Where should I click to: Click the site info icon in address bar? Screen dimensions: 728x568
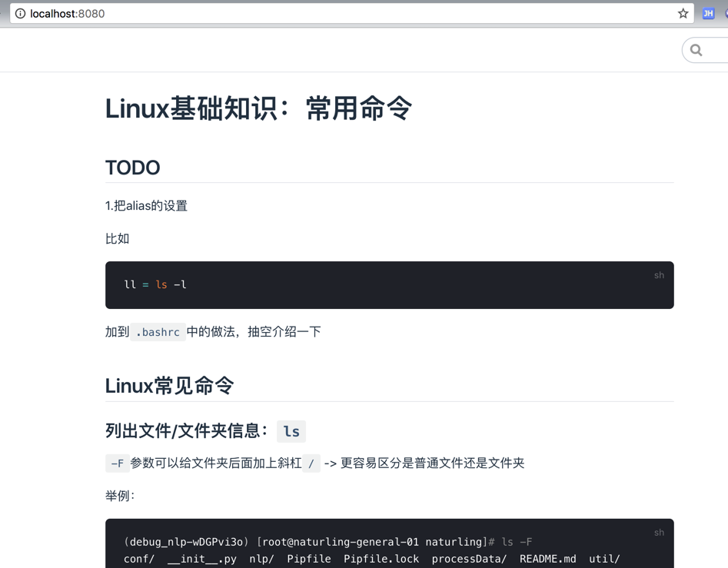click(x=21, y=14)
